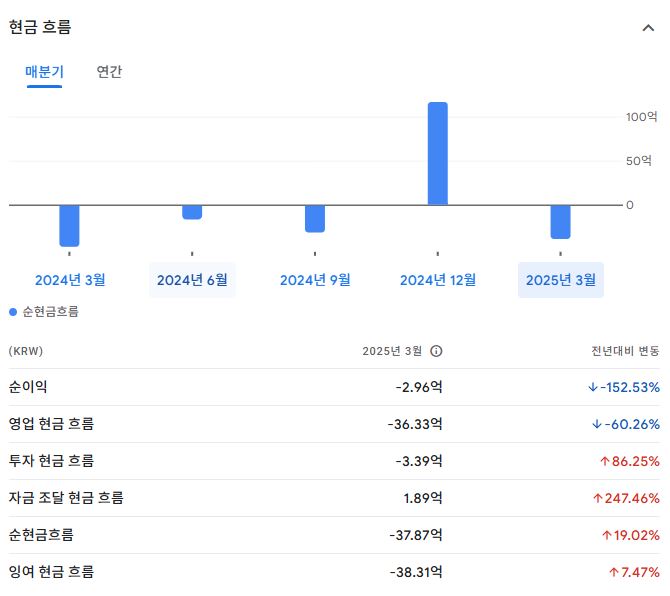Click the 투자 현금 흐름 row label
The width and height of the screenshot is (670, 596).
51,461
